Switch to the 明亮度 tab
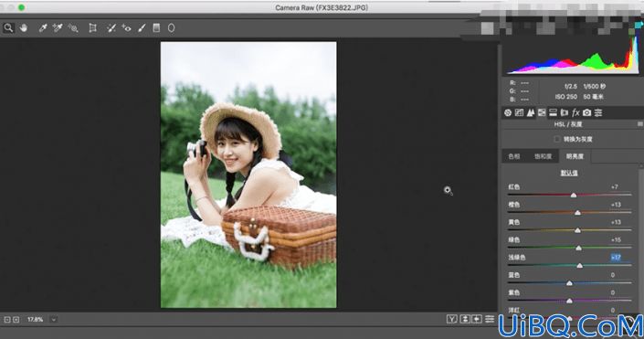 [x=575, y=156]
